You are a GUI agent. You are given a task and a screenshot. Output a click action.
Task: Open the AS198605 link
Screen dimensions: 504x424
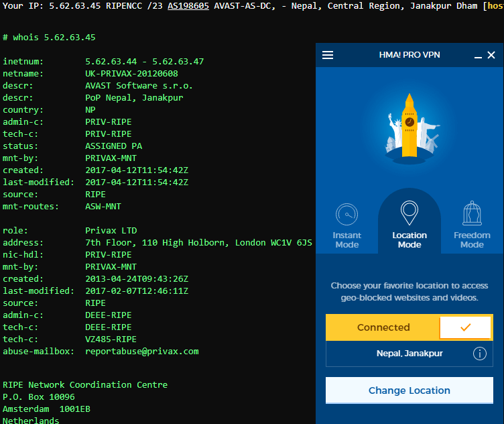(188, 6)
